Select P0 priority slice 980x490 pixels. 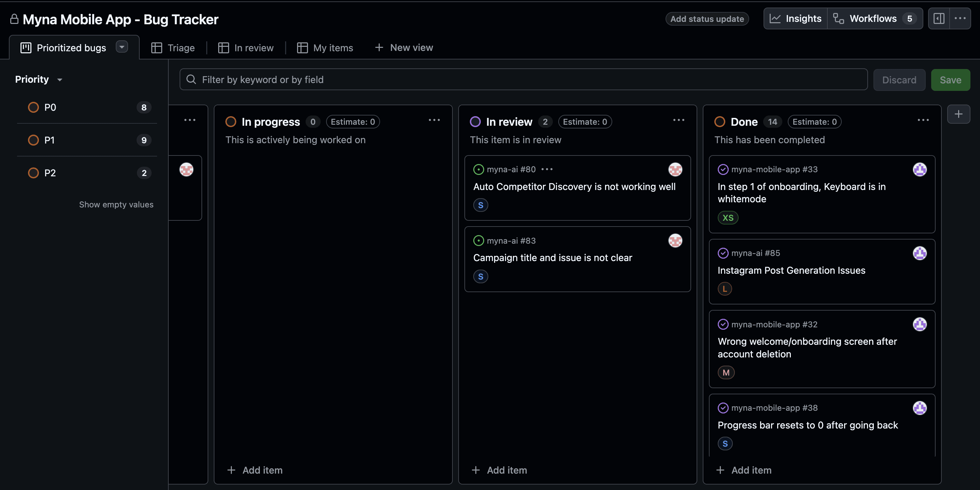50,107
